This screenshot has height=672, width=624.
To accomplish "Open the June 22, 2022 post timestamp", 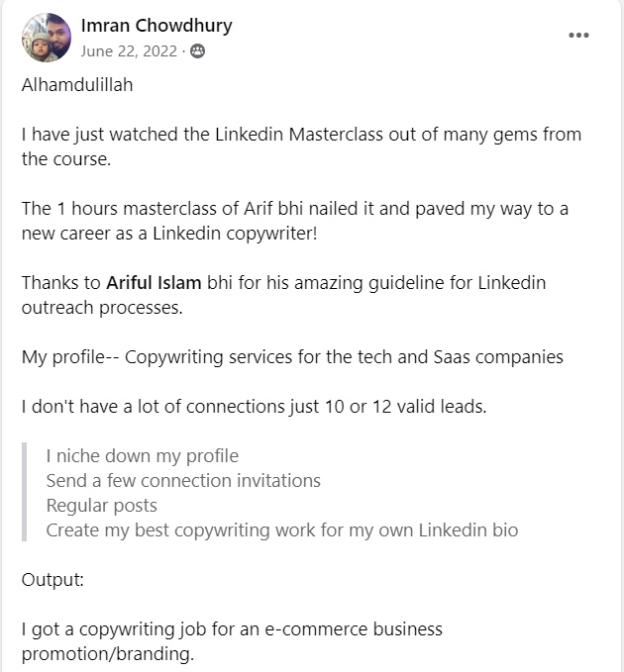I will coord(130,51).
